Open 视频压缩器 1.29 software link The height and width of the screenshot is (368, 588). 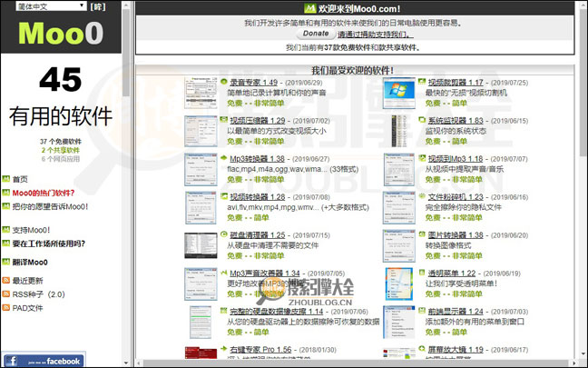tap(258, 121)
